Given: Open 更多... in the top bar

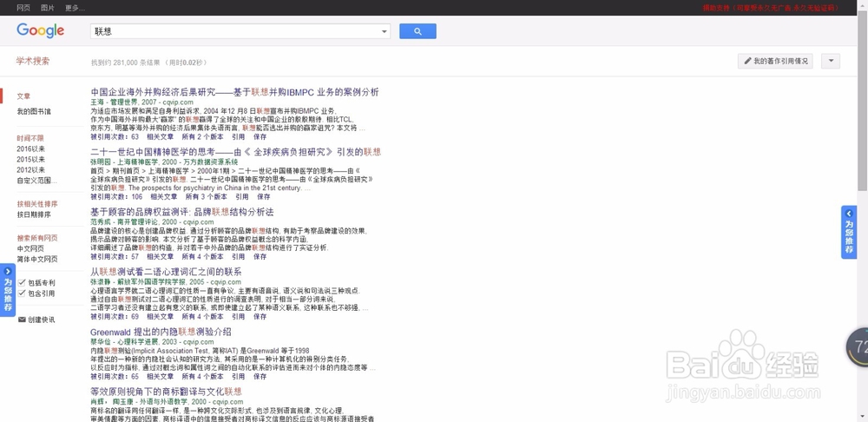Looking at the screenshot, I should pyautogui.click(x=75, y=8).
